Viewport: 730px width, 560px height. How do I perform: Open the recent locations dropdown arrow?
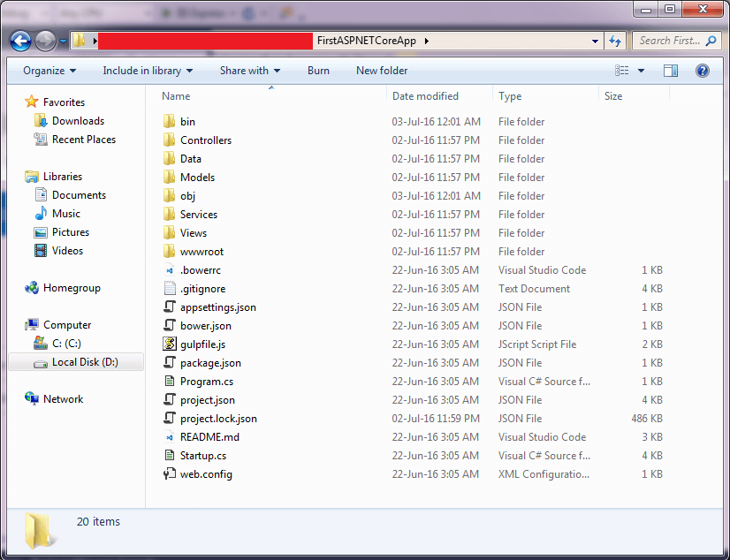(x=63, y=42)
